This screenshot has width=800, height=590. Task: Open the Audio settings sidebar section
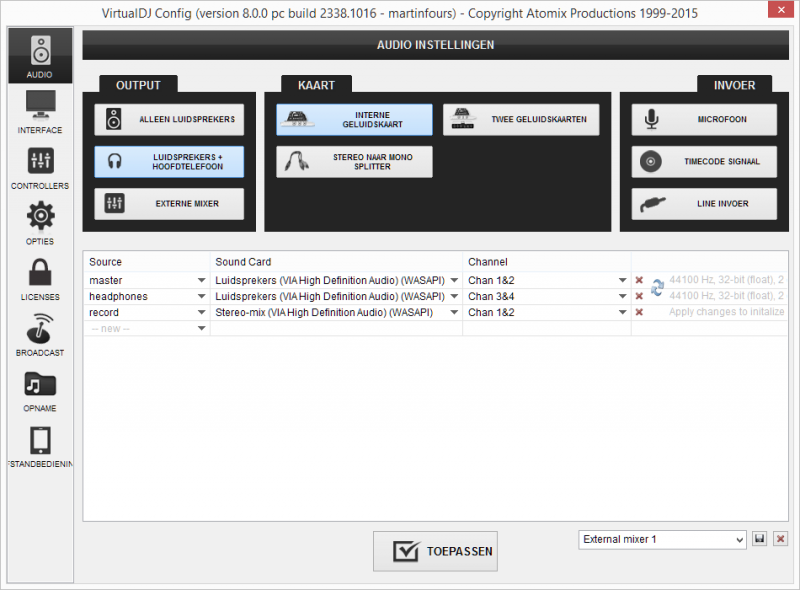[40, 56]
